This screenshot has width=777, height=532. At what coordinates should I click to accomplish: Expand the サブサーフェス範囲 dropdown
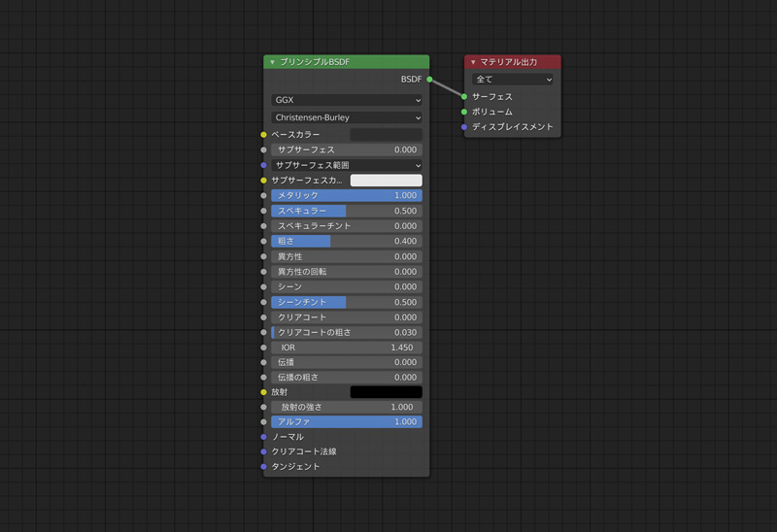[x=347, y=165]
